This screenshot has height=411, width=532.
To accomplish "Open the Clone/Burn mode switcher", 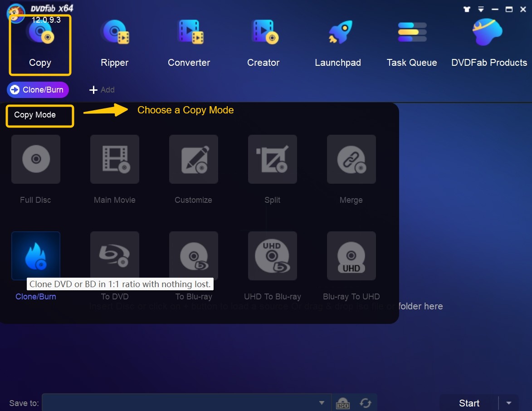I will 38,90.
